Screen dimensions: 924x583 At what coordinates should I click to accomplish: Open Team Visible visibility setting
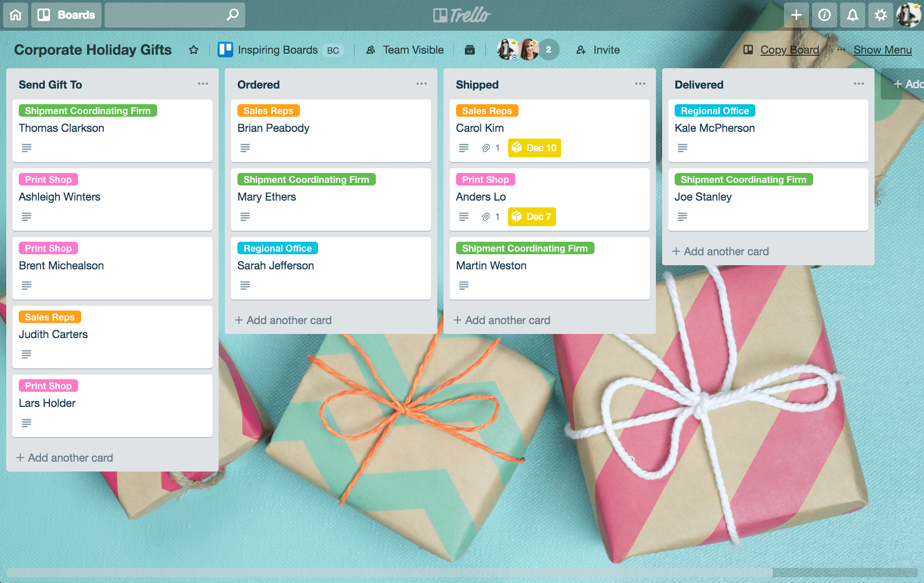pos(405,50)
